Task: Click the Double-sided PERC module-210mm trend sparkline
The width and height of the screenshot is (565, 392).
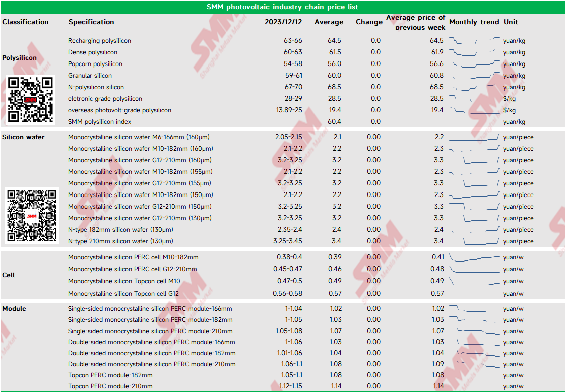Action: coord(474,364)
